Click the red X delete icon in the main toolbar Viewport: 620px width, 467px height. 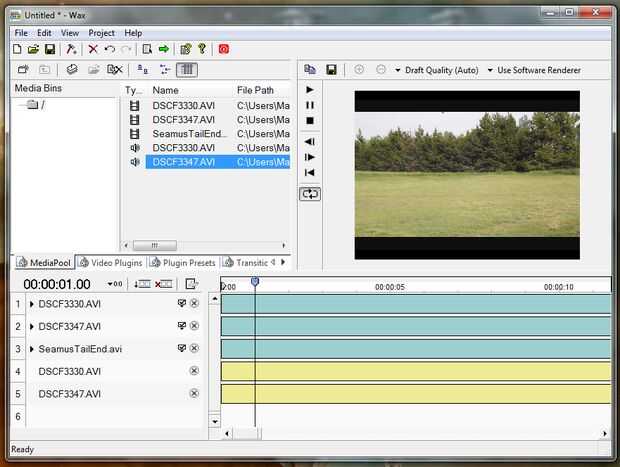93,49
